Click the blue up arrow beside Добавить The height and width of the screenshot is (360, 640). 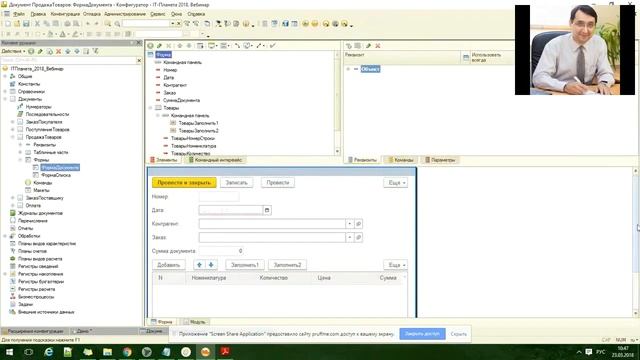click(199, 265)
